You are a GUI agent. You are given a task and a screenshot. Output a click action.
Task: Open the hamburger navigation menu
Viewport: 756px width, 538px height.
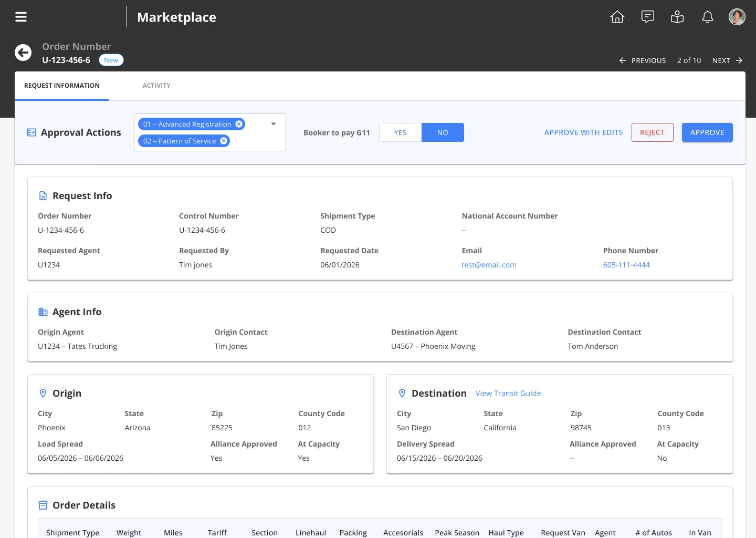(21, 17)
